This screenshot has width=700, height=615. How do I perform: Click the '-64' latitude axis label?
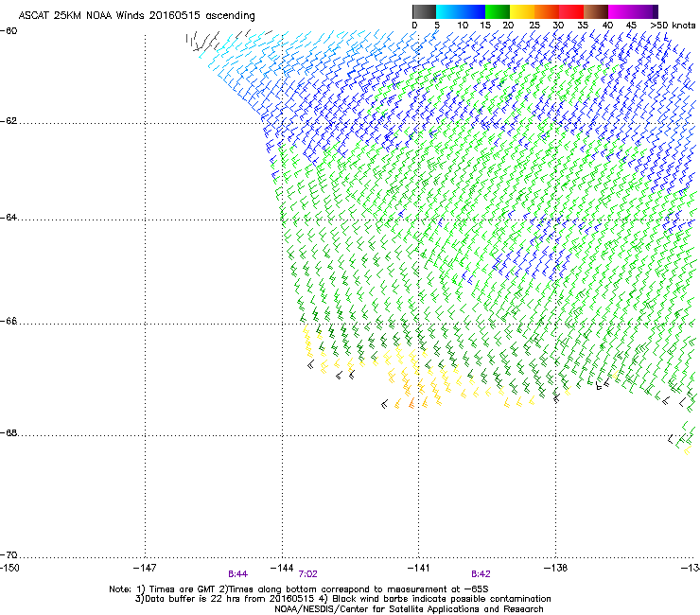pyautogui.click(x=9, y=218)
